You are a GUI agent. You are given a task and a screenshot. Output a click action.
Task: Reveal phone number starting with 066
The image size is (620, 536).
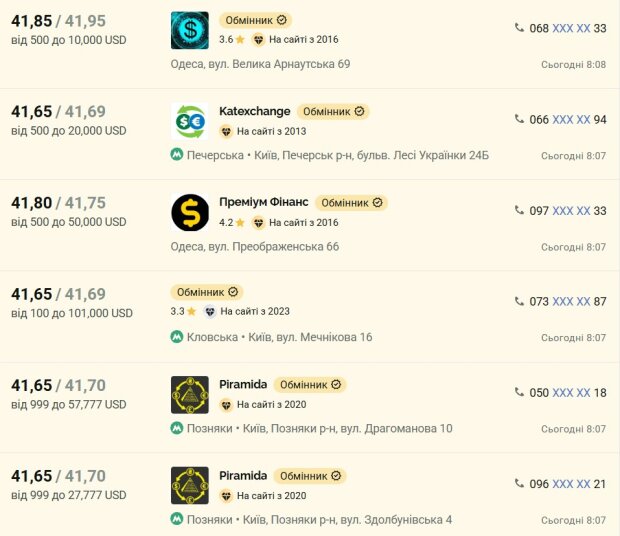pos(571,119)
